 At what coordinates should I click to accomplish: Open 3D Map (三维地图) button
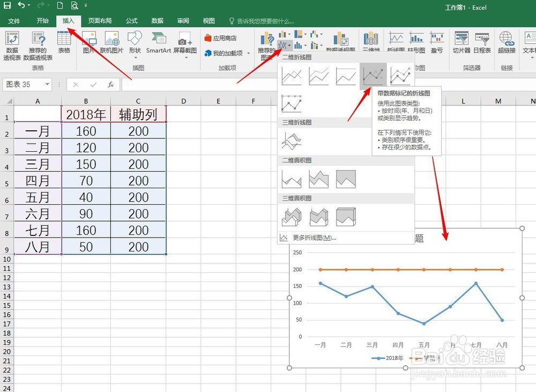pyautogui.click(x=371, y=43)
